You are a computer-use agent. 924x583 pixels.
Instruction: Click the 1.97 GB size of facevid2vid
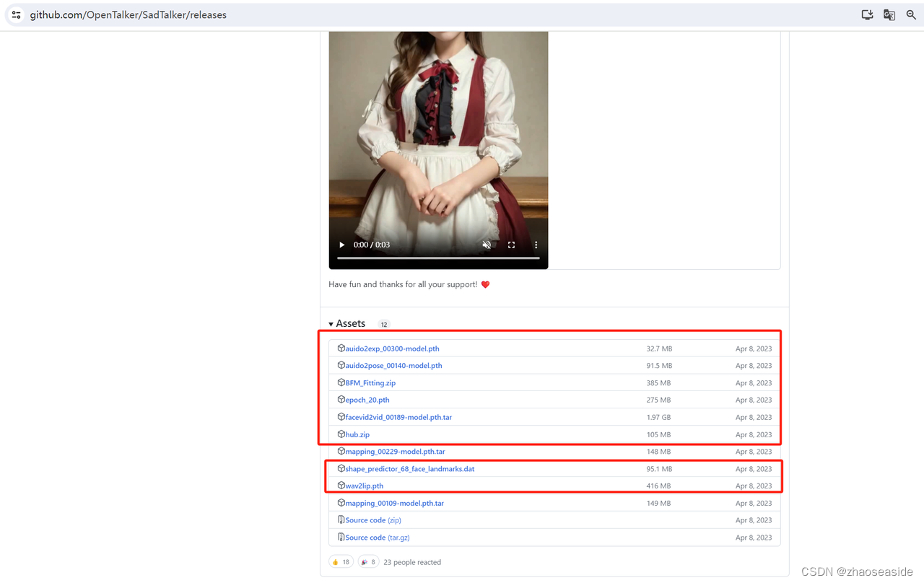pos(658,417)
